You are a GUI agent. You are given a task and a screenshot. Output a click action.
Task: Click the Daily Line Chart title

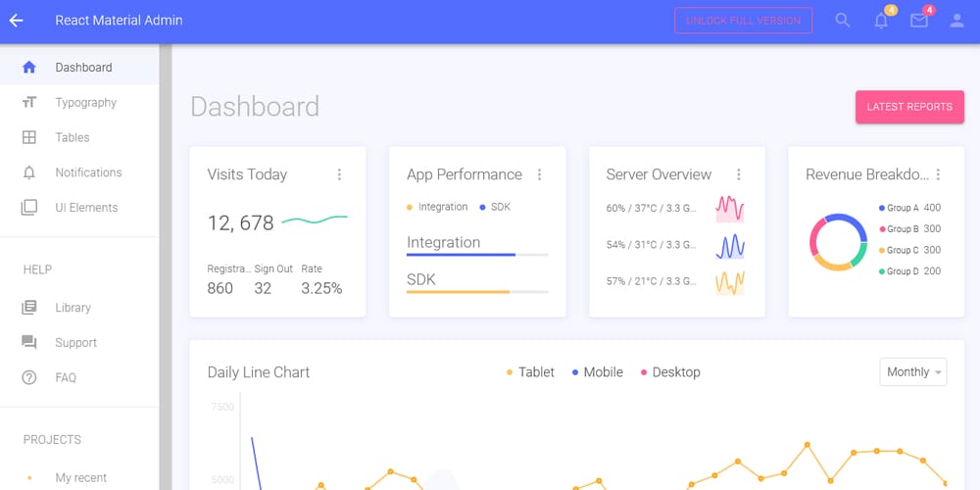click(259, 372)
